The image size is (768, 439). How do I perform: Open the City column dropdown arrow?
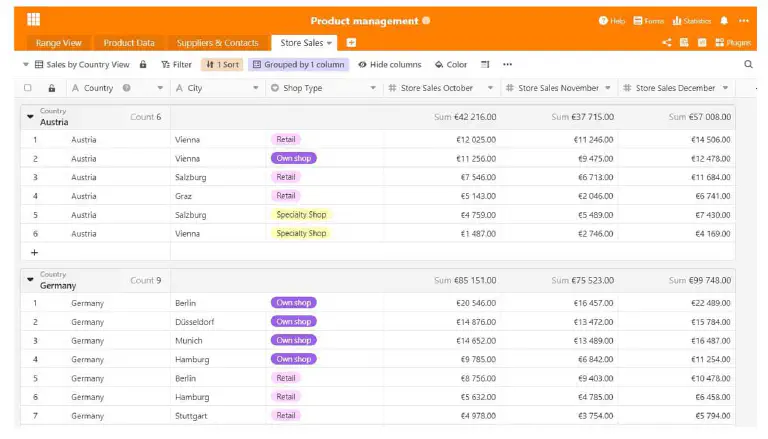(255, 88)
